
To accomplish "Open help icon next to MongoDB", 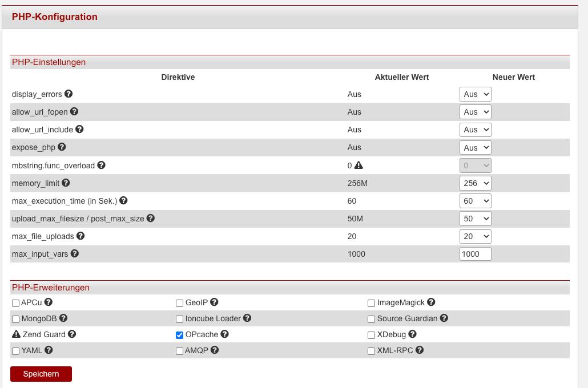I will (x=63, y=318).
